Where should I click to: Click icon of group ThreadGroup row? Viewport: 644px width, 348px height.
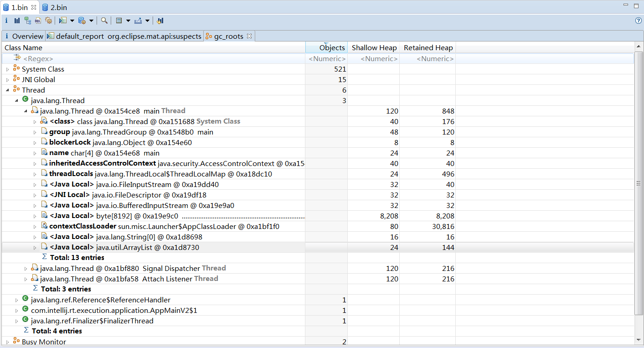pyautogui.click(x=44, y=131)
